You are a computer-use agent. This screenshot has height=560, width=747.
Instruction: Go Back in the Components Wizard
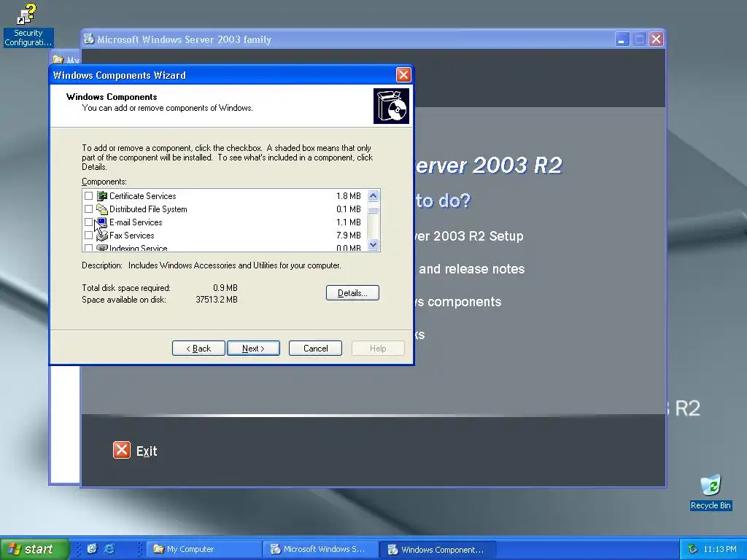[198, 348]
